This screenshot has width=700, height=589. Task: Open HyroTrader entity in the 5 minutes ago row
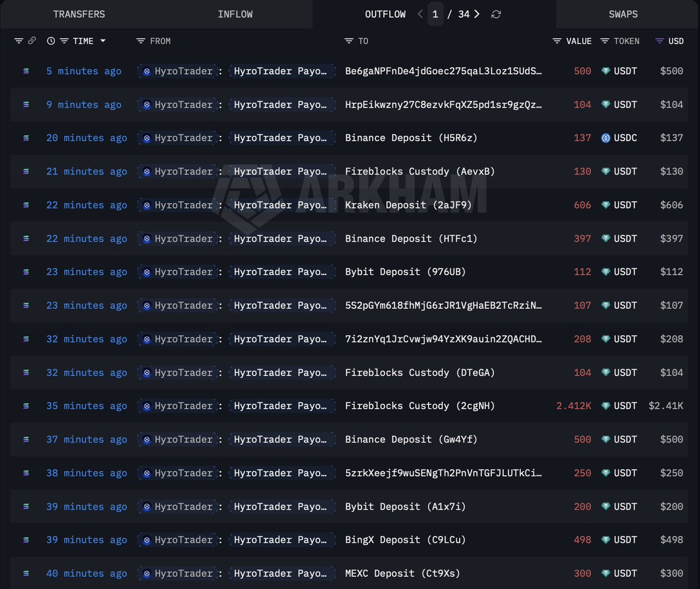(x=178, y=71)
